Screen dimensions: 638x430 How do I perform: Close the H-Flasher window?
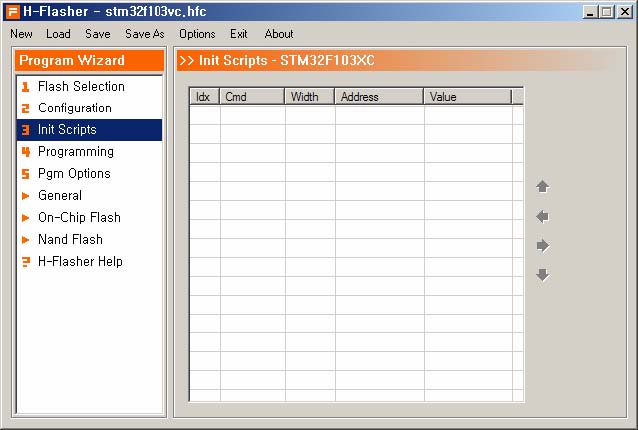(x=625, y=12)
